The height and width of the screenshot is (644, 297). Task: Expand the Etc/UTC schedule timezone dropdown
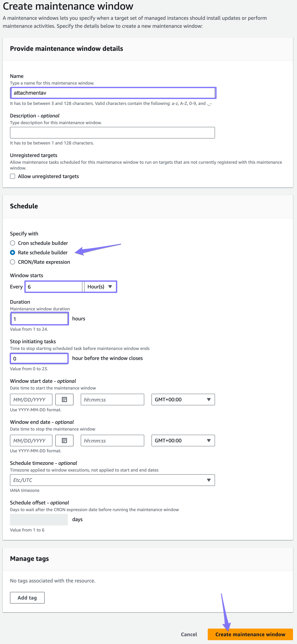tap(112, 480)
